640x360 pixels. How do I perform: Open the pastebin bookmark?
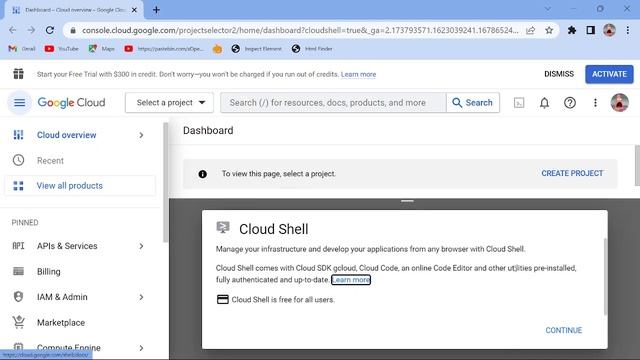coord(164,49)
